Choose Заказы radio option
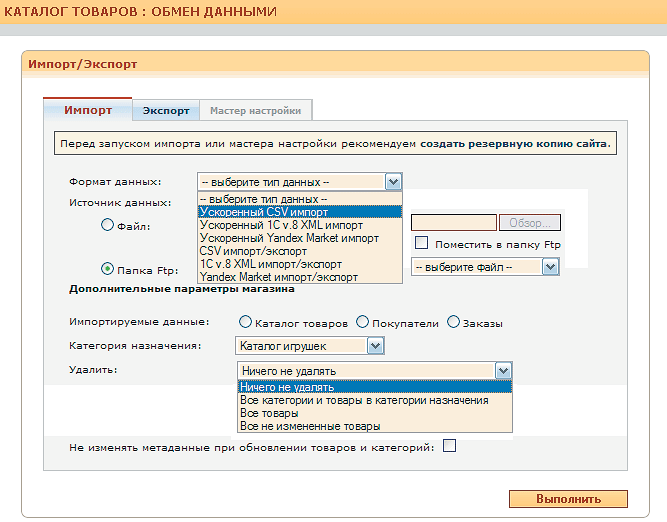Image resolution: width=667 pixels, height=522 pixels. (x=453, y=322)
